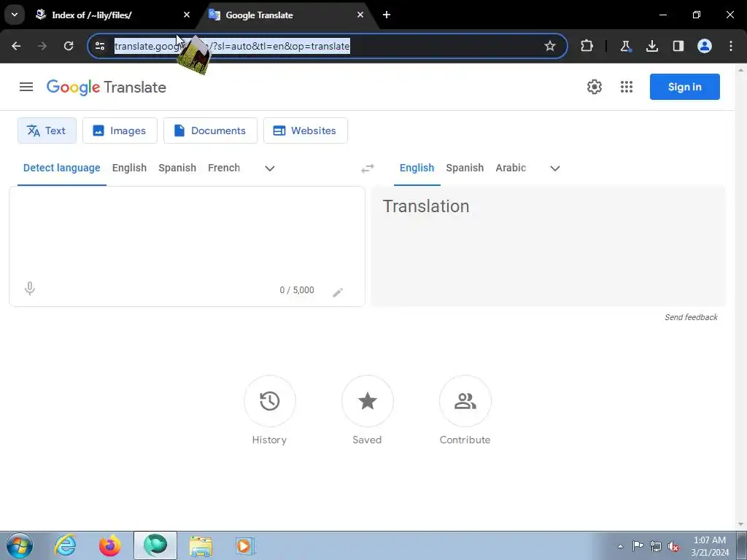Choose English as target language
The height and width of the screenshot is (560, 747).
click(x=417, y=168)
